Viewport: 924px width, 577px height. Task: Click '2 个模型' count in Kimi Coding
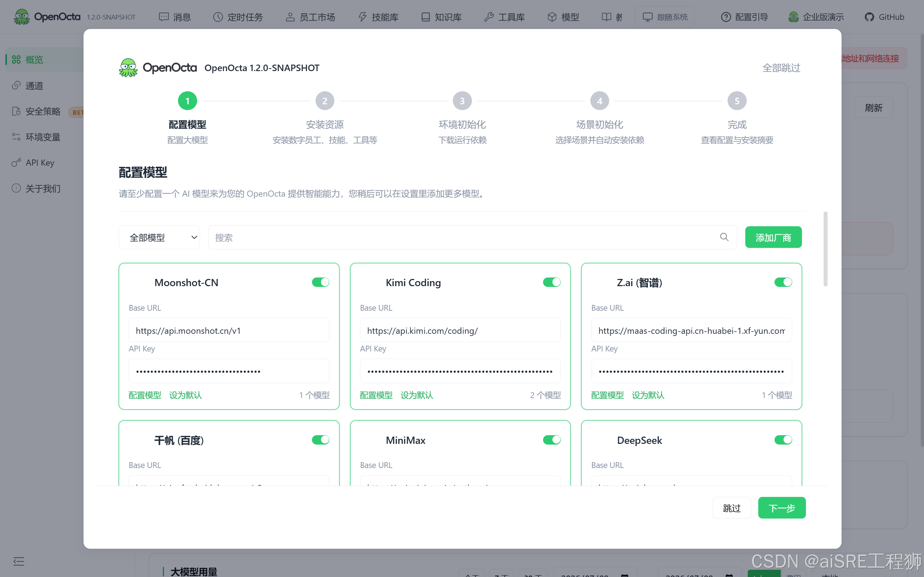point(546,395)
